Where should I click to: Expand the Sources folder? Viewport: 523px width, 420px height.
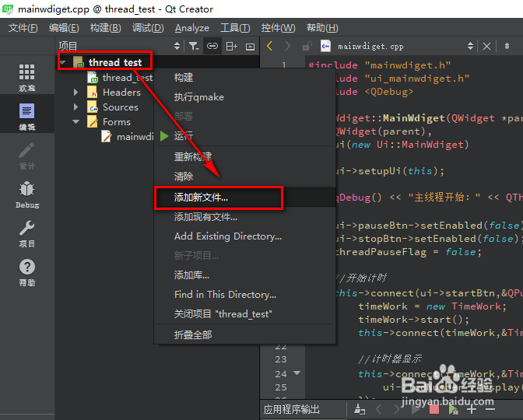coord(75,107)
